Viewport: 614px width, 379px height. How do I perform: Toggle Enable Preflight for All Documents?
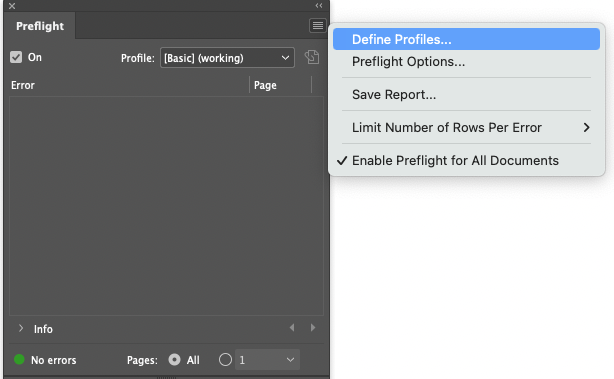pos(466,160)
